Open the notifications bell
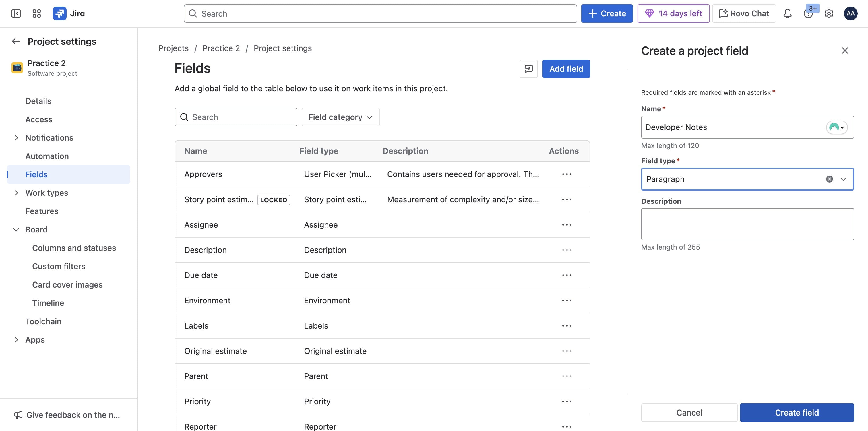Viewport: 868px width, 431px height. coord(787,13)
